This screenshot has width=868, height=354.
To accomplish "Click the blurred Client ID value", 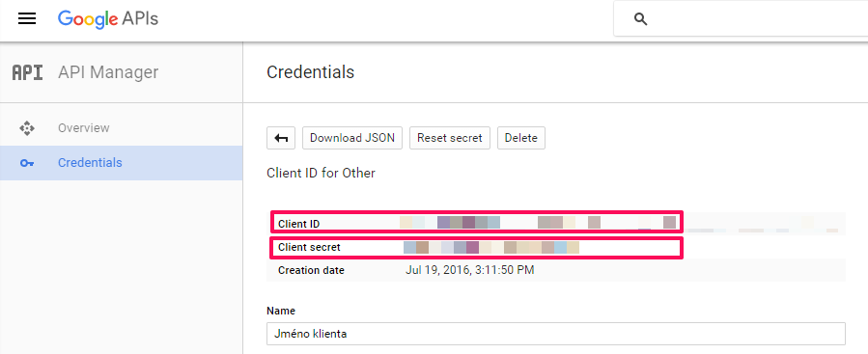I will pos(538,223).
